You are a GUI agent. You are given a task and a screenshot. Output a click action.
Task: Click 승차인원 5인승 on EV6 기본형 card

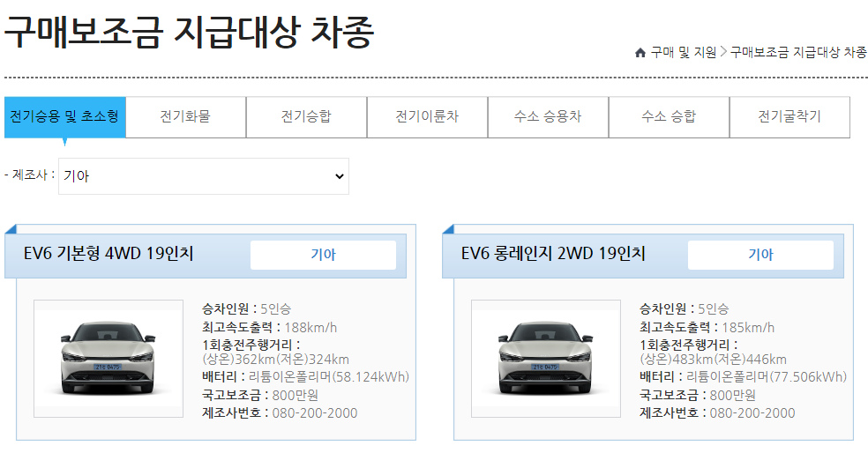[x=246, y=308]
